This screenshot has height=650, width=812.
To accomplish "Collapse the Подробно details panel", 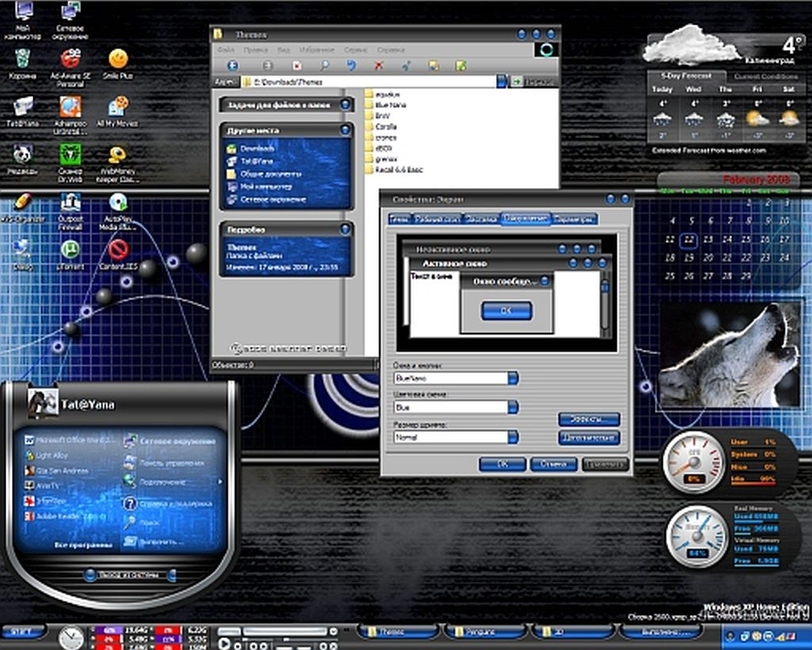I will point(345,229).
